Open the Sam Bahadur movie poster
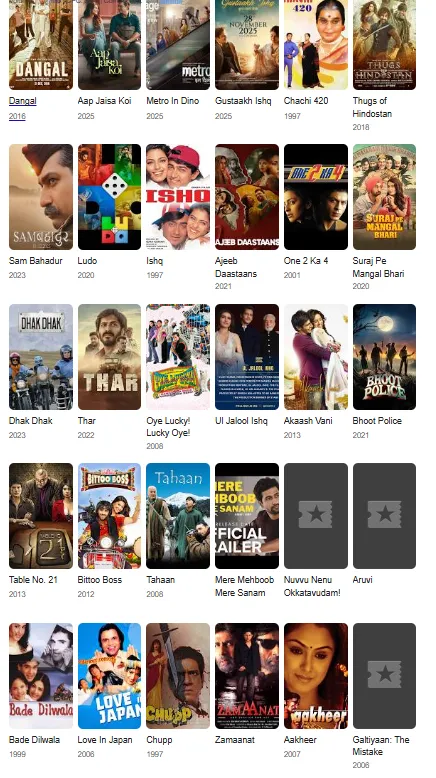436x778 pixels. 41,197
